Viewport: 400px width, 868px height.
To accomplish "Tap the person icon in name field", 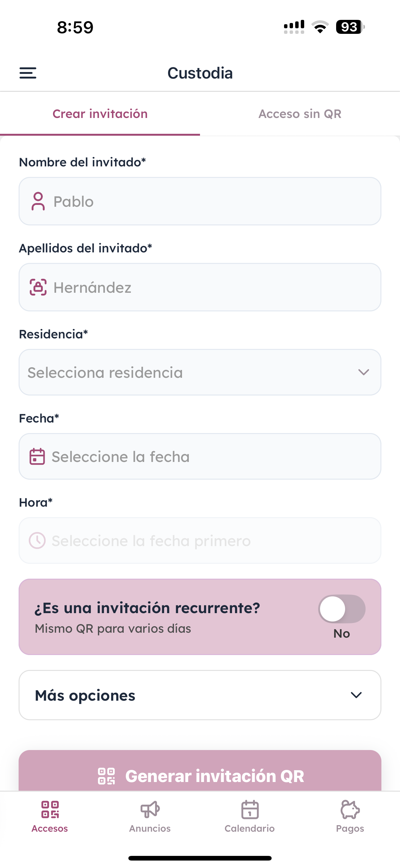I will point(38,201).
